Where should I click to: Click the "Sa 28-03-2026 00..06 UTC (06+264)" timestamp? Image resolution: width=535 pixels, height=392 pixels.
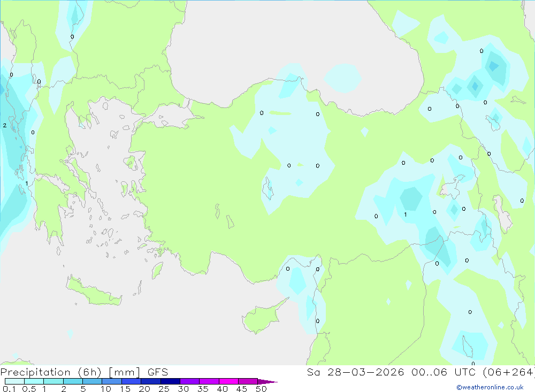pos(421,372)
